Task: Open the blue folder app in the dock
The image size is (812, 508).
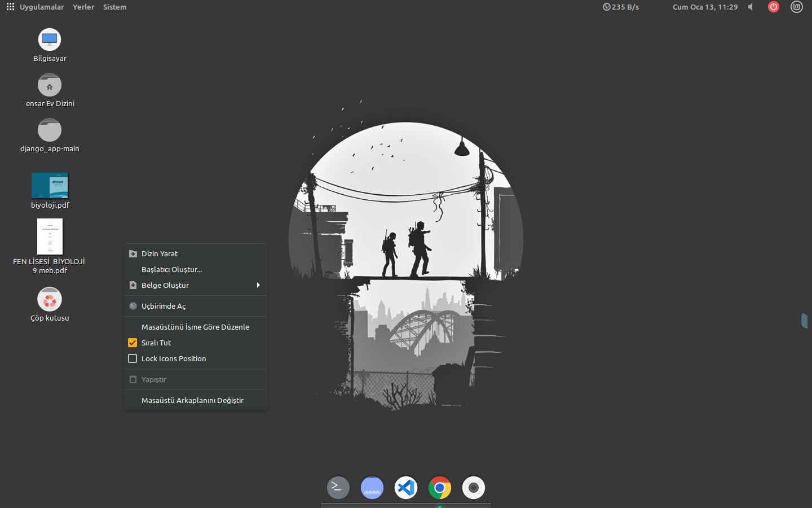Action: [372, 488]
